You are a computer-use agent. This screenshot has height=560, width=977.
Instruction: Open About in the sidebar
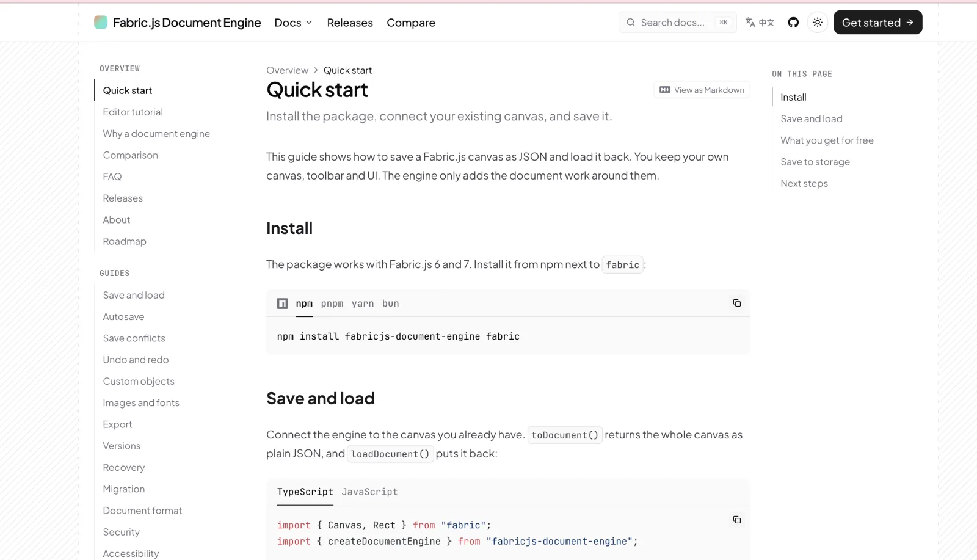tap(117, 219)
